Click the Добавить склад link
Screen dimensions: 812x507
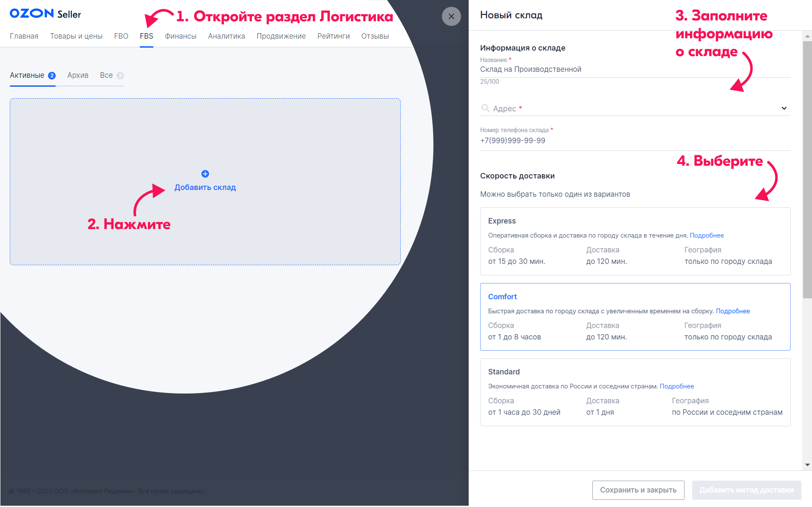[x=205, y=187]
